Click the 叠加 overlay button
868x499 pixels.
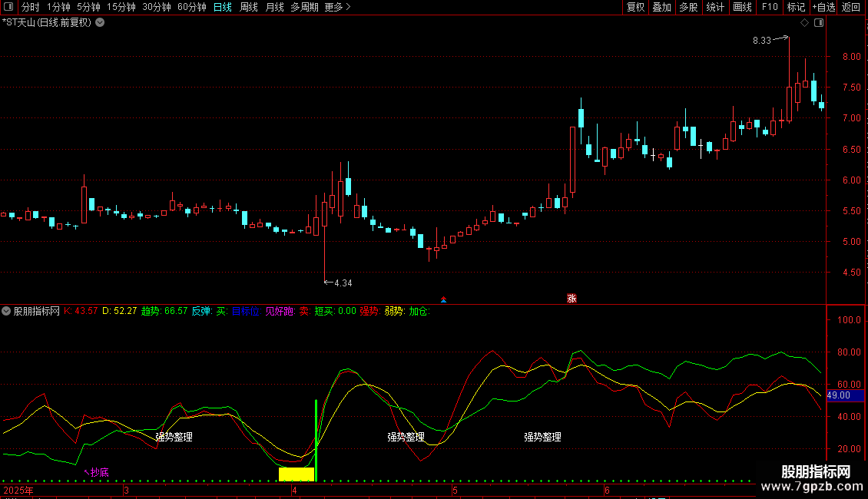661,7
